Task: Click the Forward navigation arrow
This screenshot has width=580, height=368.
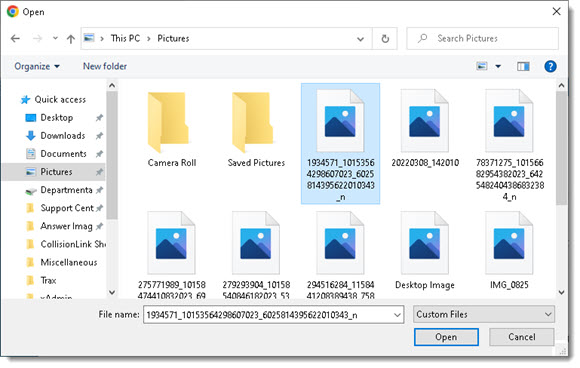Action: (37, 38)
